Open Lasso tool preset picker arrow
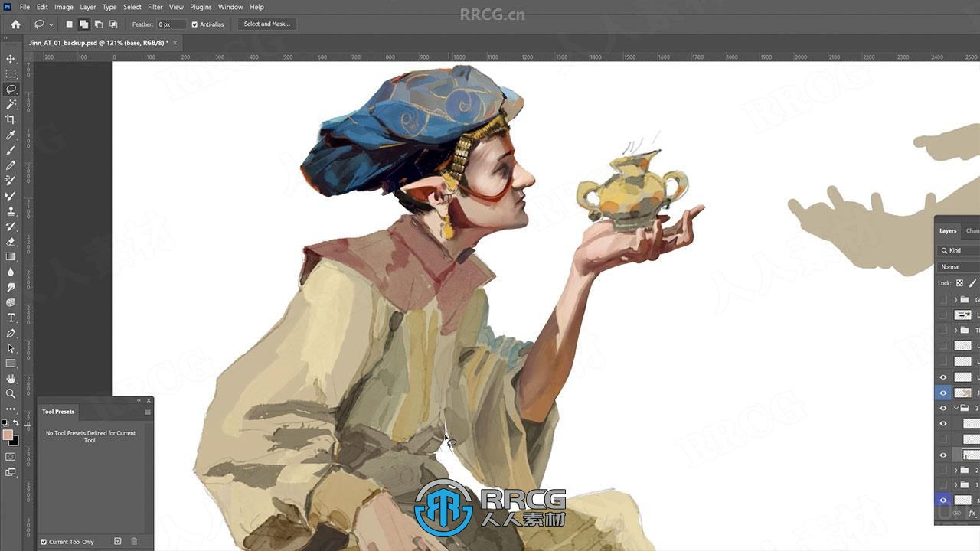Screen dimensions: 980x551 [x=51, y=24]
